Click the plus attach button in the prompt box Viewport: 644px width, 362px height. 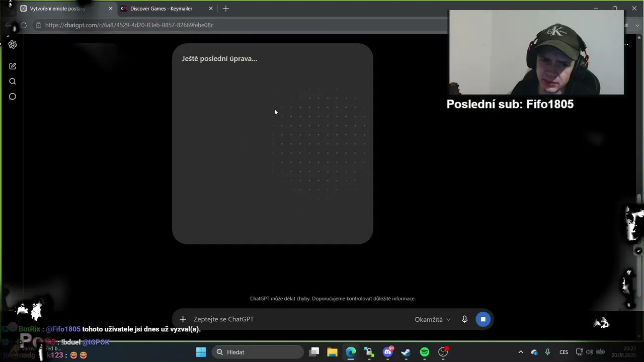(183, 319)
